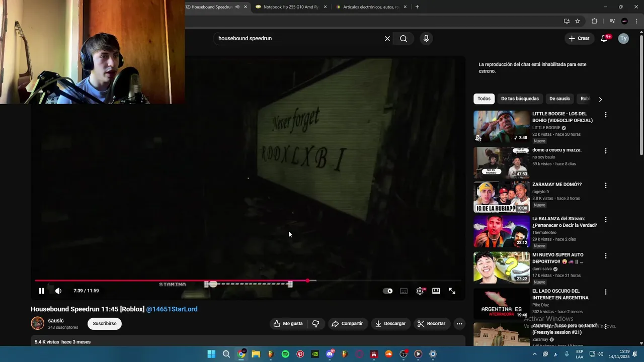Switch to theater mode view
The width and height of the screenshot is (644, 362).
(x=436, y=291)
